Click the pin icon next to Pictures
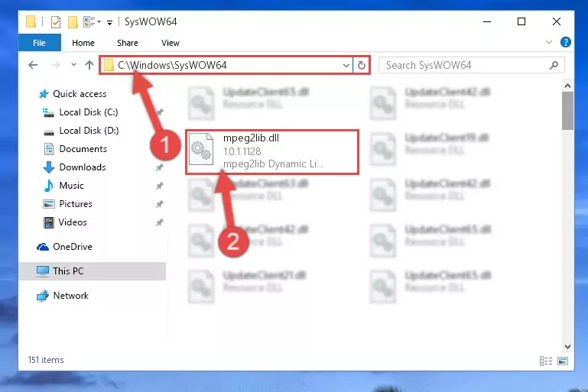The image size is (588, 392). click(x=160, y=204)
